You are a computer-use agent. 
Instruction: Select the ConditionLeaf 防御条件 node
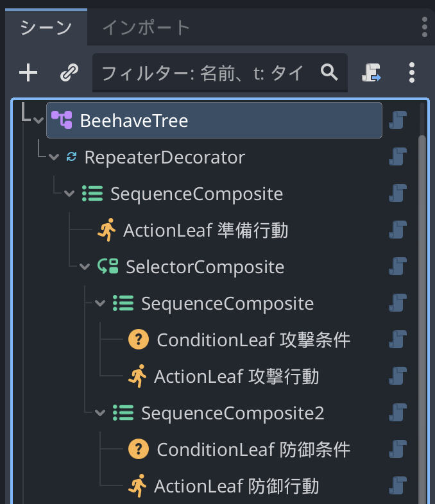253,449
